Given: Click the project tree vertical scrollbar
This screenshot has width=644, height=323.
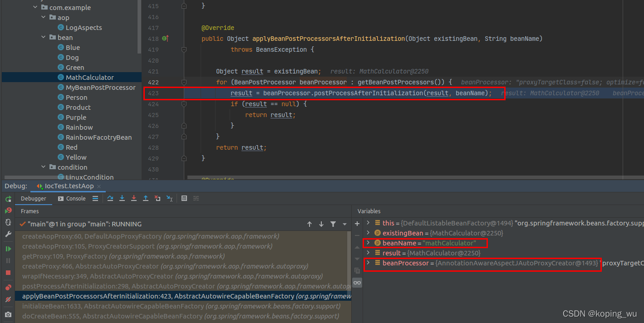Looking at the screenshot, I should [x=139, y=27].
